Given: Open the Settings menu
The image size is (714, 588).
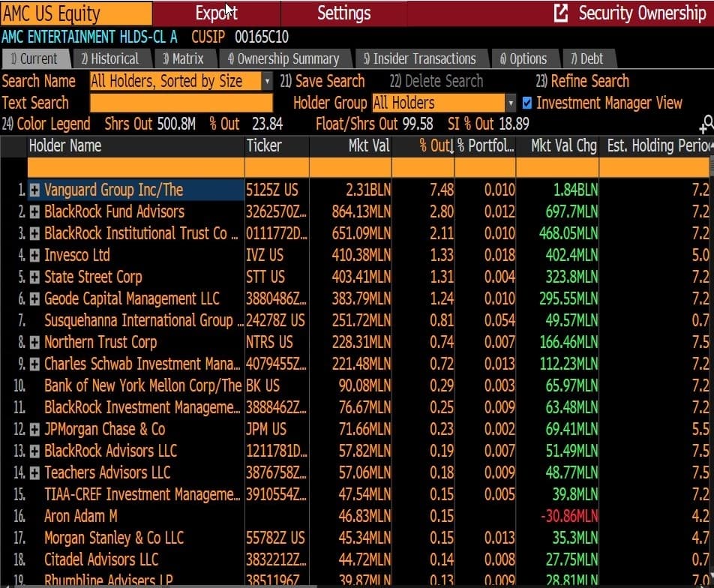Looking at the screenshot, I should point(343,13).
